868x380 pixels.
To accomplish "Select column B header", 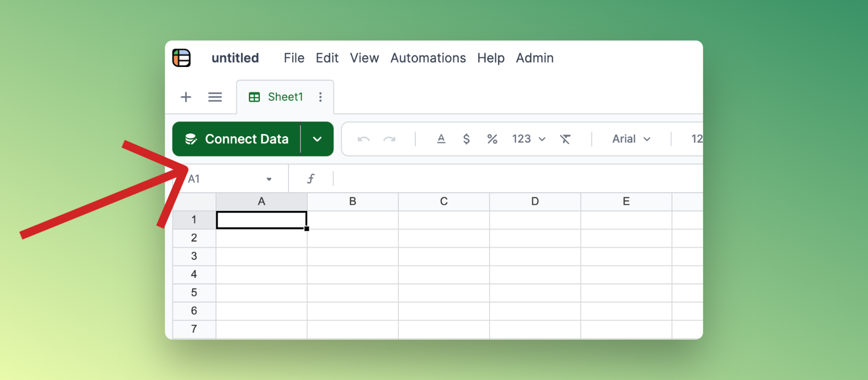I will pos(353,202).
